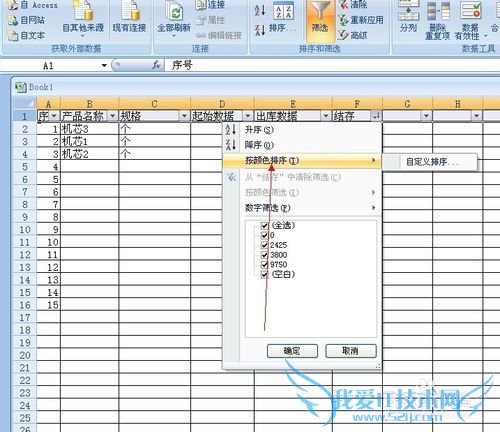Import data from Access
This screenshot has width=500, height=432.
coord(32,5)
